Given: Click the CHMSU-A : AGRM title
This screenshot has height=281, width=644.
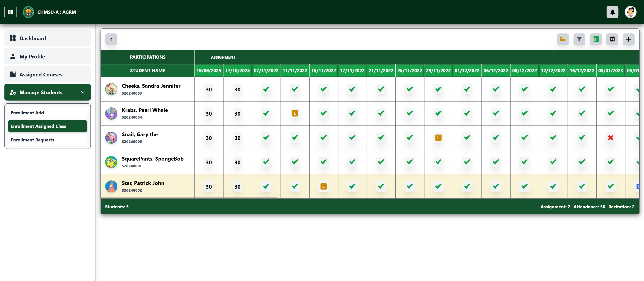Looking at the screenshot, I should pos(57,12).
